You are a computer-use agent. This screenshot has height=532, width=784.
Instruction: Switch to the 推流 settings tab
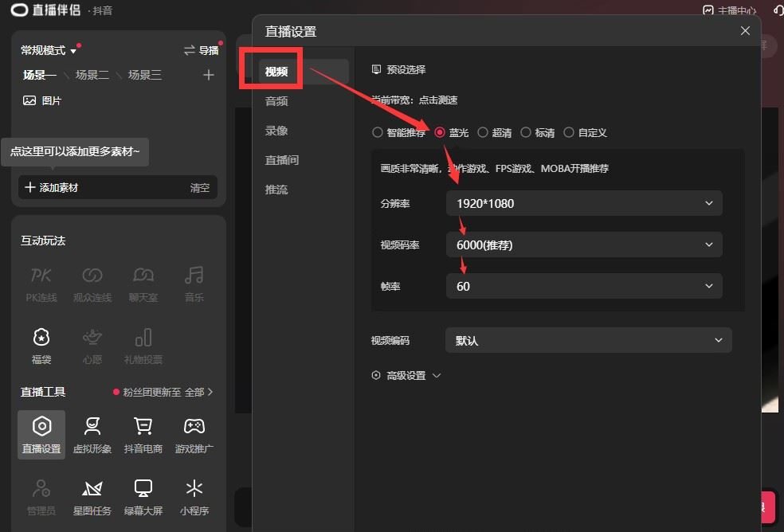(276, 190)
